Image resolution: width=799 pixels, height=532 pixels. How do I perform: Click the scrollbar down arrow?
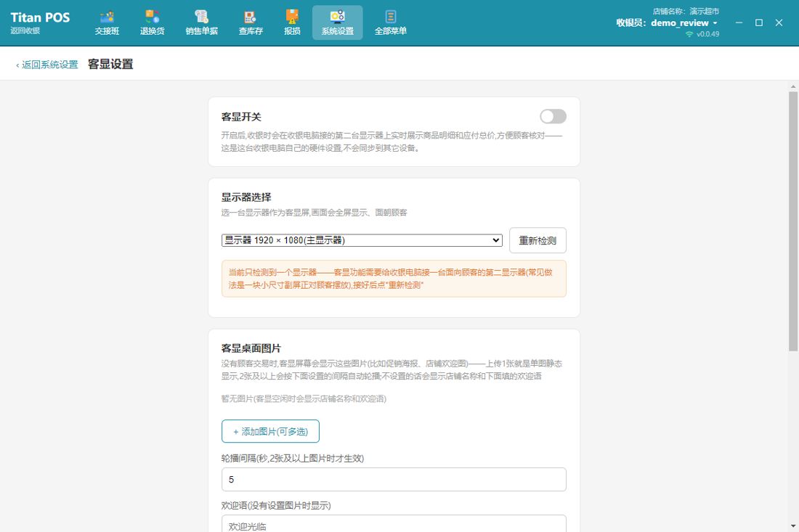[x=793, y=526]
